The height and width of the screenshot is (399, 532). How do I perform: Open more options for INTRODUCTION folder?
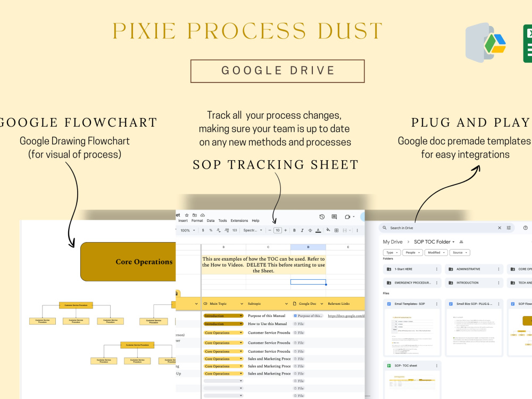tap(499, 282)
